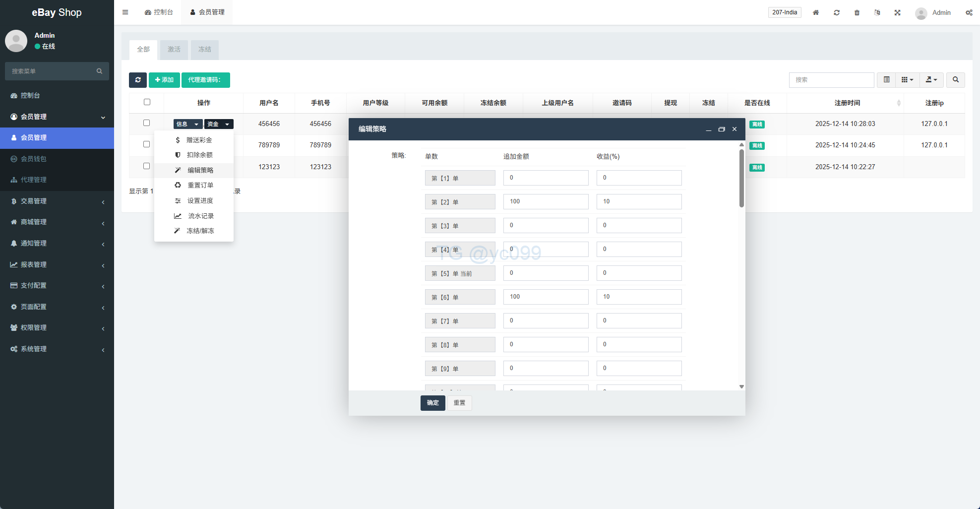Screen dimensions: 980x509
Task: Open the columns grid dropdown
Action: [907, 80]
